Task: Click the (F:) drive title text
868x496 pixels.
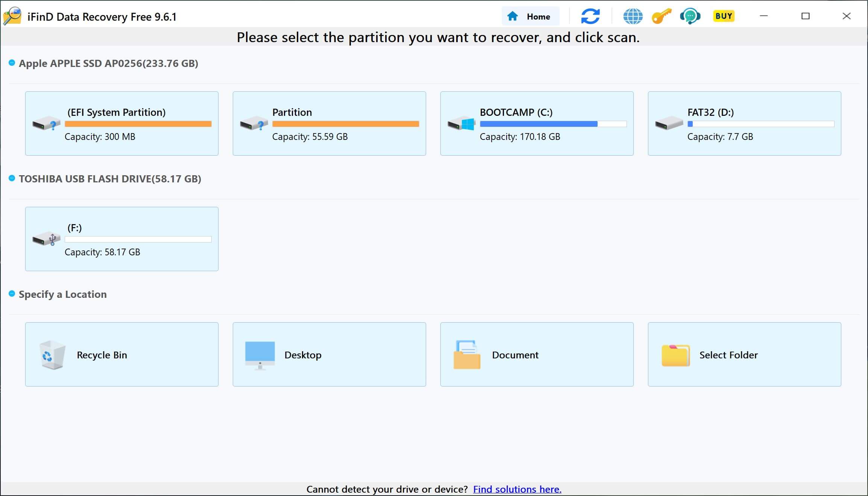Action: click(74, 228)
